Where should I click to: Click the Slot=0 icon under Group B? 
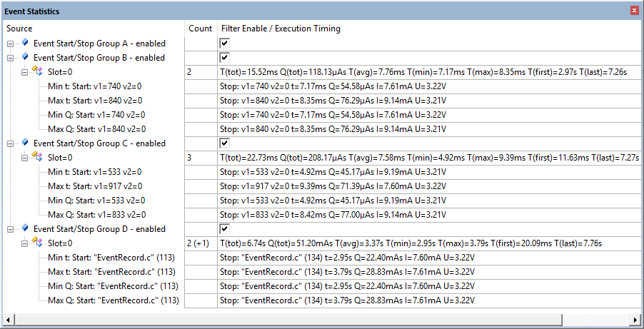37,72
